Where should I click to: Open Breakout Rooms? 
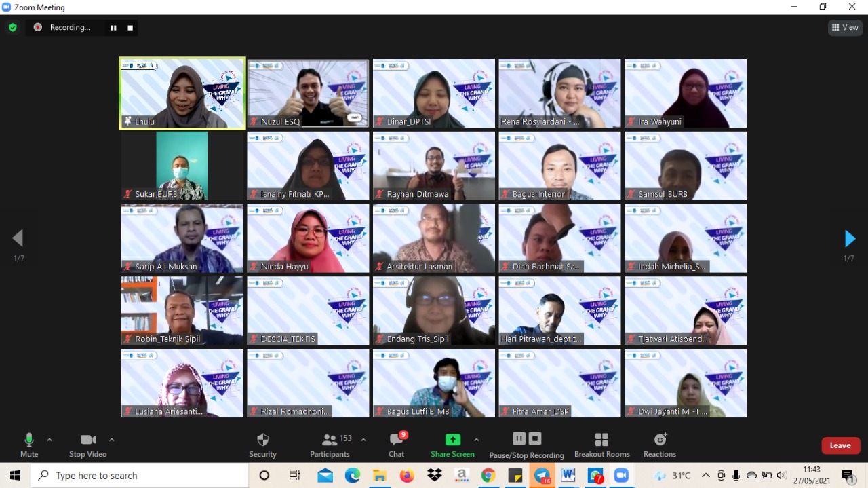[601, 445]
